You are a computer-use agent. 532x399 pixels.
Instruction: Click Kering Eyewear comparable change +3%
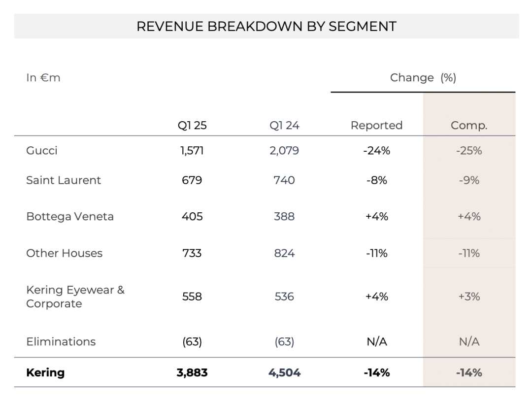pos(469,297)
